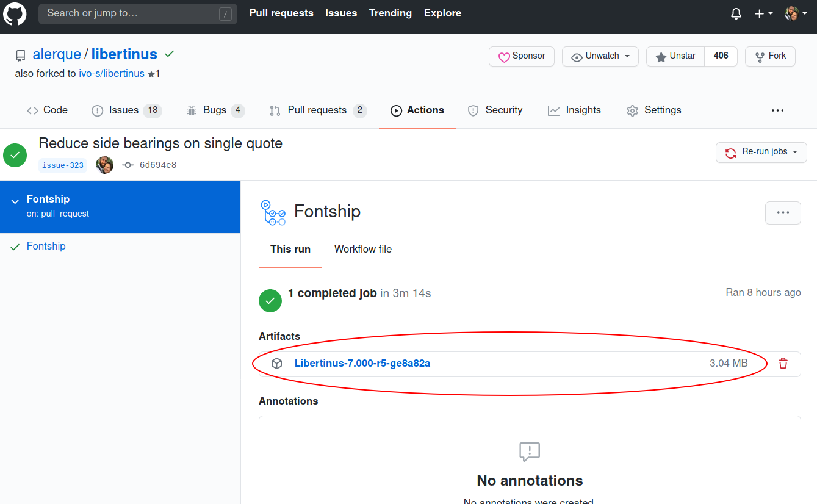This screenshot has height=504, width=817.
Task: Click the green commit status checkmark
Action: 170,54
